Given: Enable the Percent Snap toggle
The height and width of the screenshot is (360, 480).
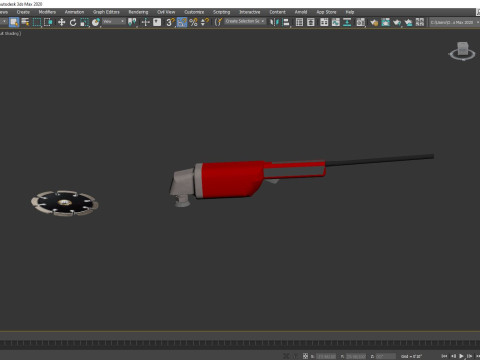Looking at the screenshot, I should pyautogui.click(x=193, y=22).
